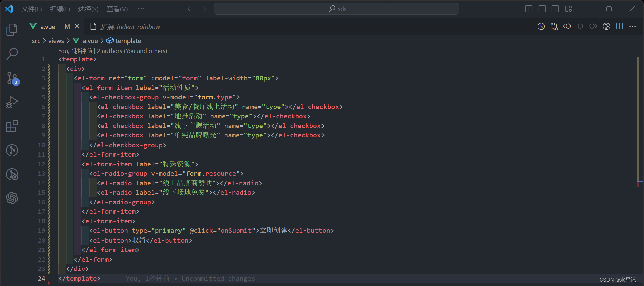Viewport: 644px width, 286px height.
Task: Click line number 24 in gutter
Action: click(41, 278)
